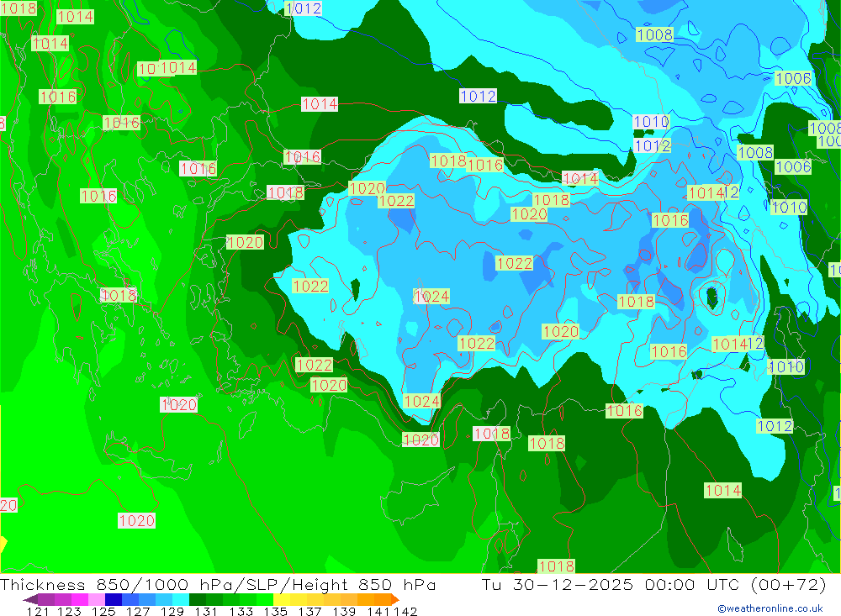Click the legend value 121

(38, 611)
